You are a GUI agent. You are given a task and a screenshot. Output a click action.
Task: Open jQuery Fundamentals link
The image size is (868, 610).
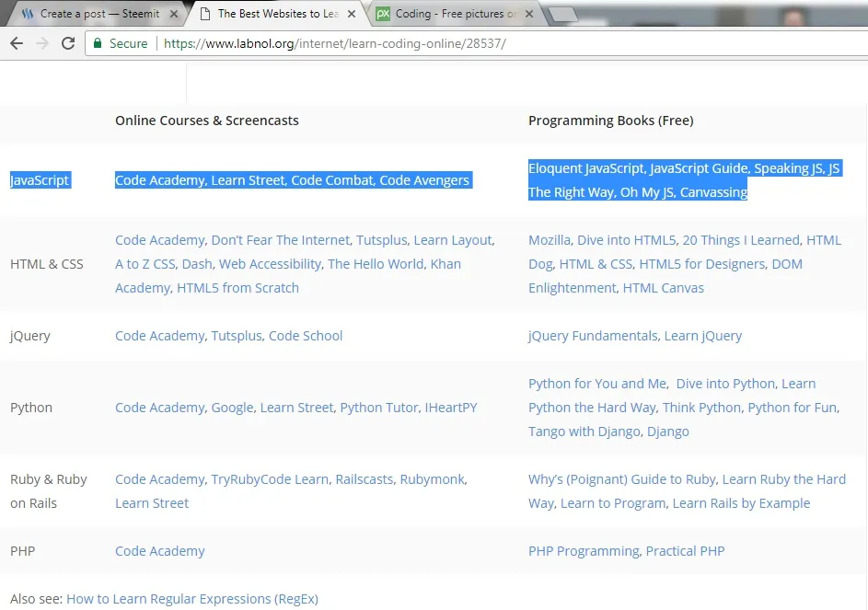[593, 336]
